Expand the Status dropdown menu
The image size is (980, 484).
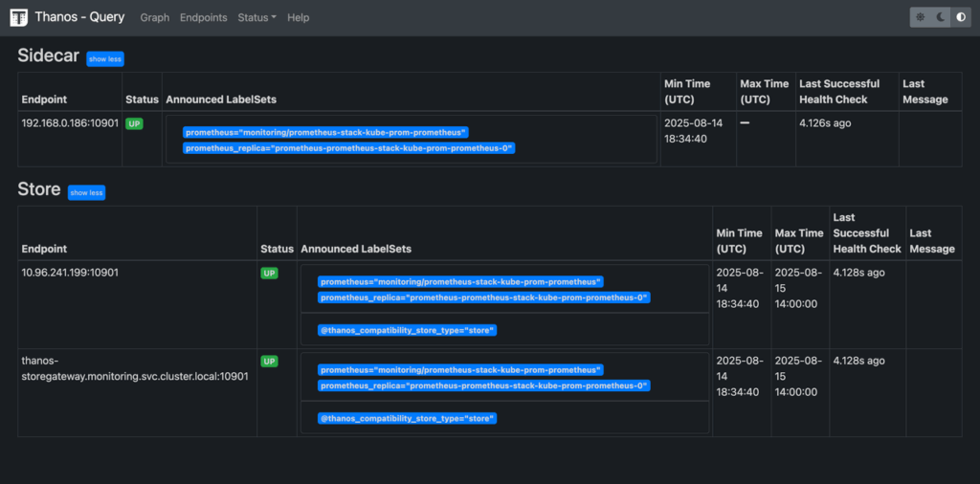click(256, 17)
